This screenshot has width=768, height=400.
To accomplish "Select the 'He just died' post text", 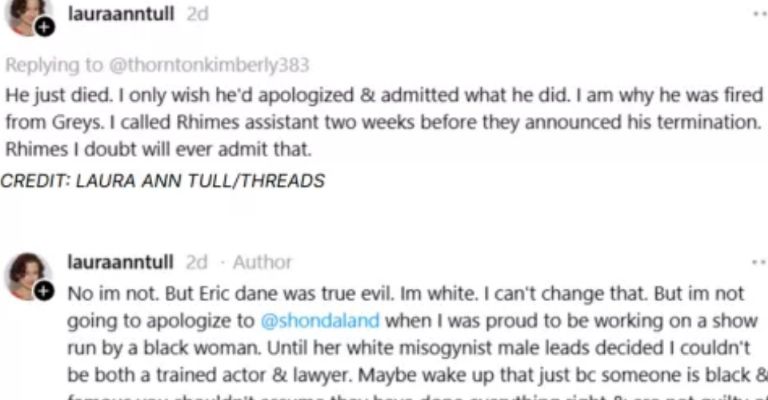I will [x=384, y=122].
